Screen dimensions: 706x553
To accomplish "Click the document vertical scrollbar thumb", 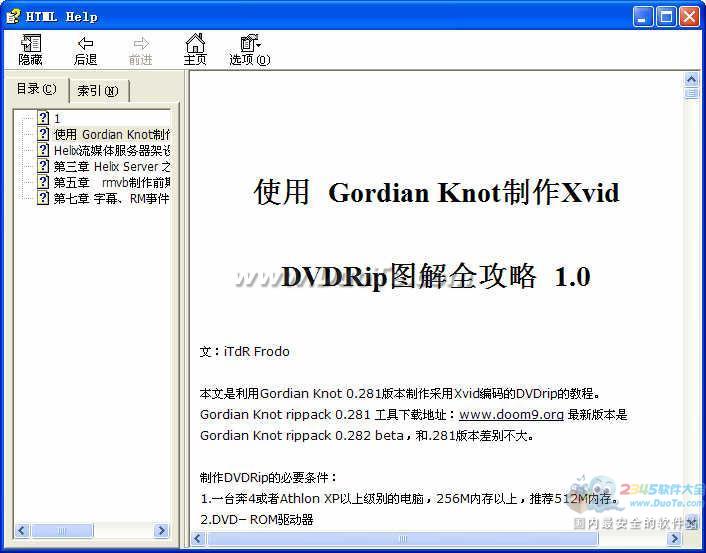I will pos(691,93).
